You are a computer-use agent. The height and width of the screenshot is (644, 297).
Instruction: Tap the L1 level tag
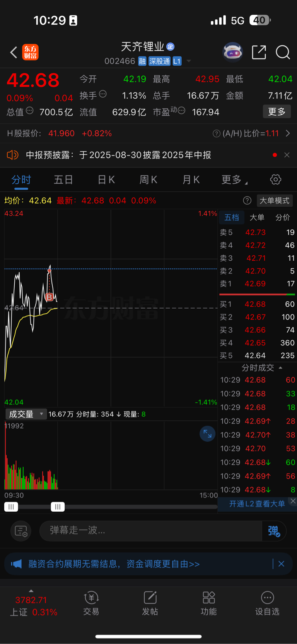click(x=177, y=61)
